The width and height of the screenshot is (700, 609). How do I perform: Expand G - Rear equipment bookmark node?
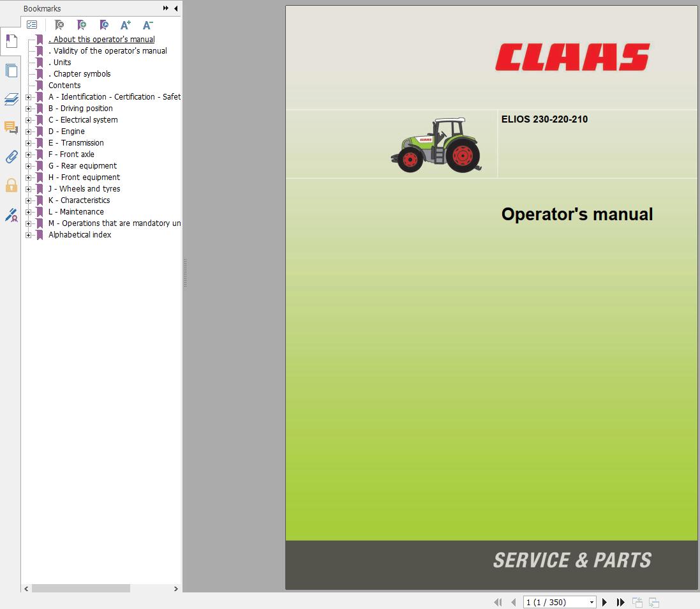tap(29, 166)
